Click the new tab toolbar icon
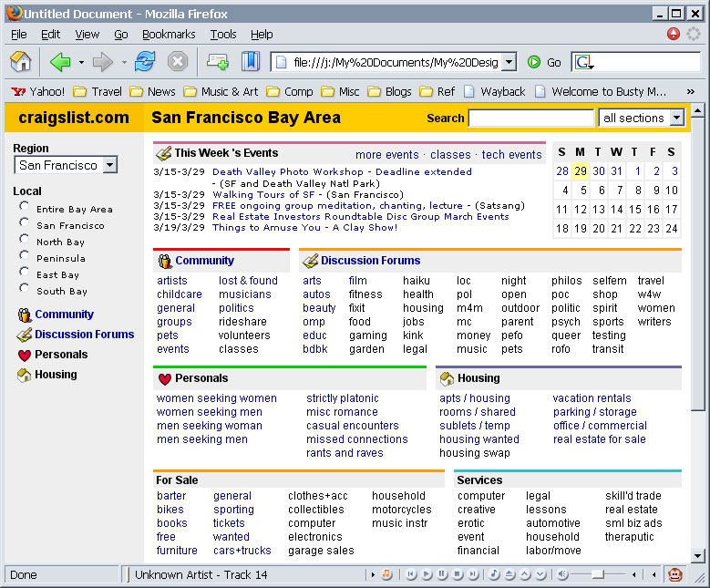This screenshot has height=588, width=710. [x=218, y=62]
